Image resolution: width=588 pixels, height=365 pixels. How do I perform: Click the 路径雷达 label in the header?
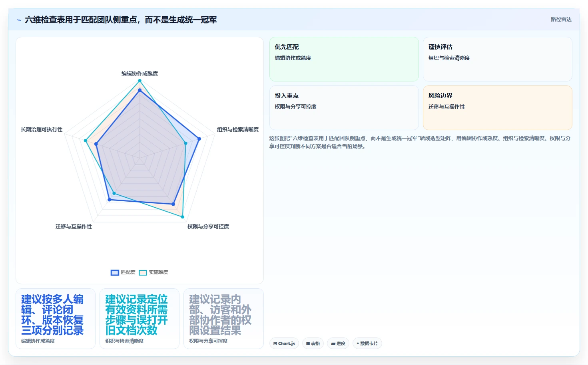click(561, 19)
